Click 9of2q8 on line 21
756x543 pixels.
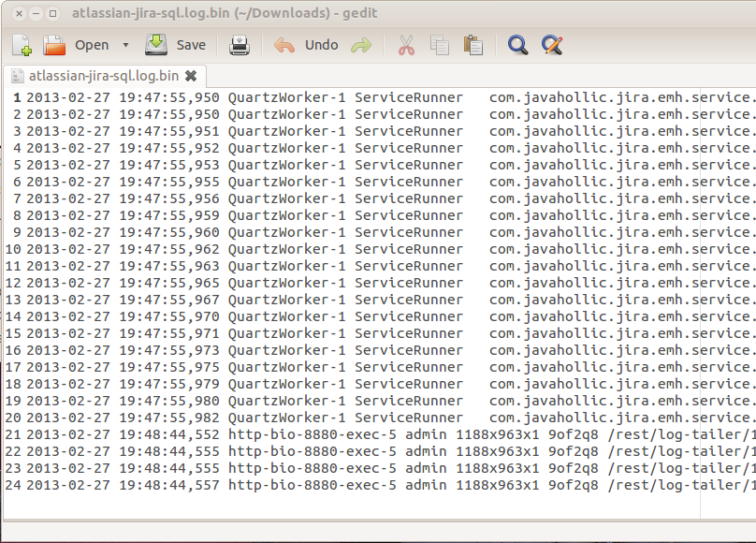pyautogui.click(x=573, y=435)
